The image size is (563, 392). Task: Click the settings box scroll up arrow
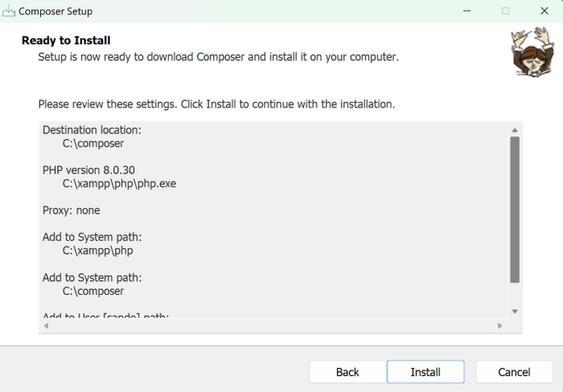tap(515, 130)
